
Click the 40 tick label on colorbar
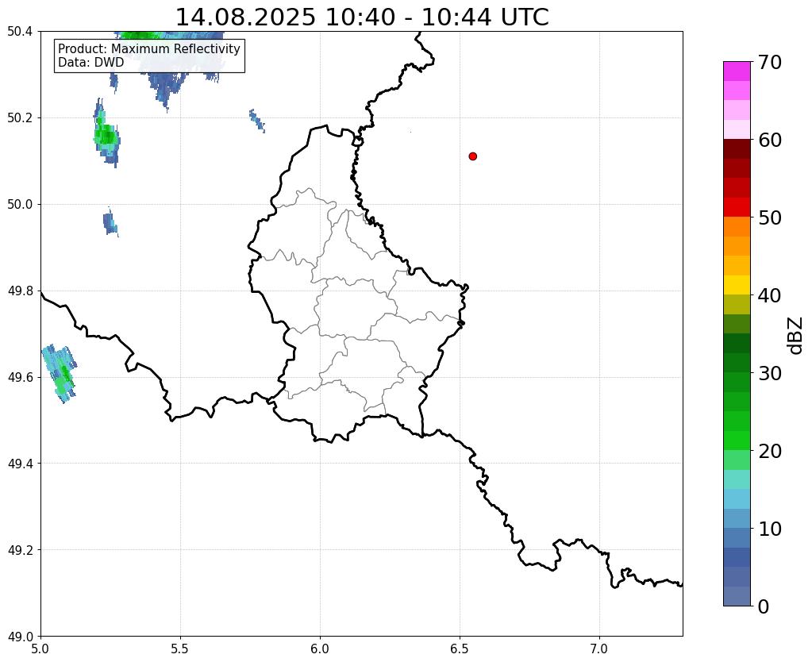coord(770,295)
